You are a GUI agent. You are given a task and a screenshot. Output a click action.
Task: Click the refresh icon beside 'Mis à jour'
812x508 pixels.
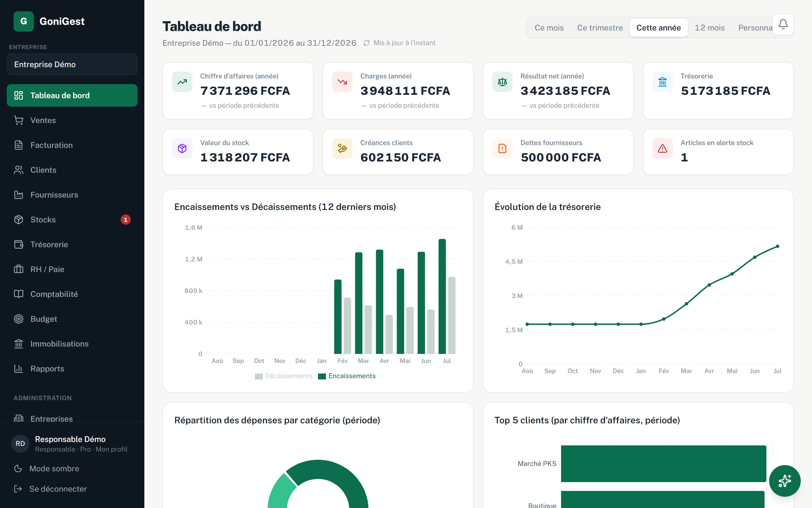[367, 43]
